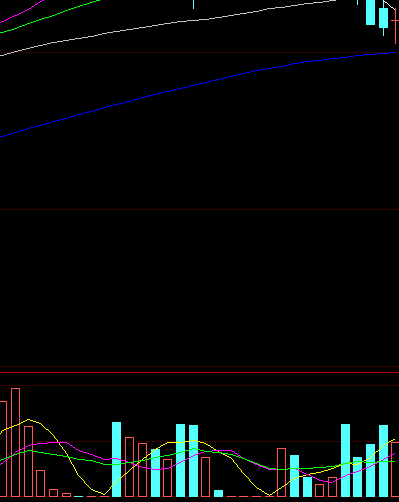Click the partially visible red volume bar at right edge
Screen dimensions: 399x502
point(395,470)
